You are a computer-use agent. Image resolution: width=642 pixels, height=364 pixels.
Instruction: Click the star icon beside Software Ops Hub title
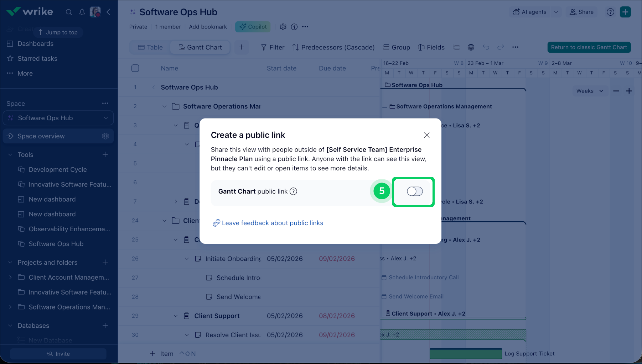(x=133, y=12)
